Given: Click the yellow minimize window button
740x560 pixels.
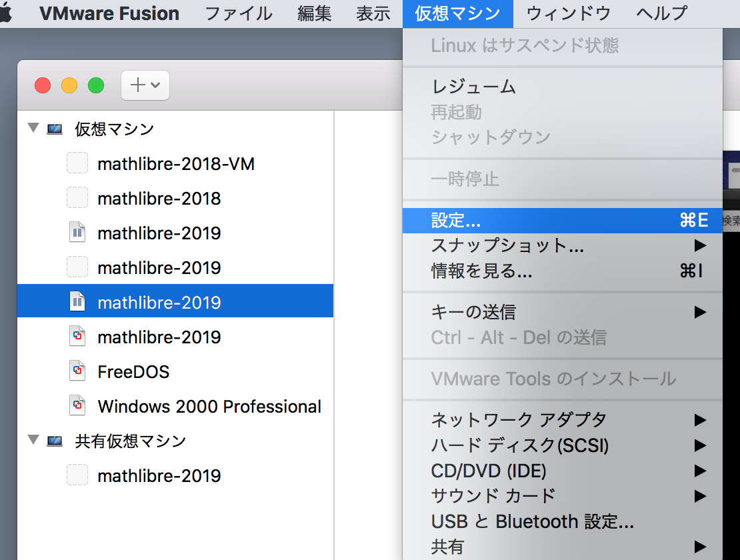Looking at the screenshot, I should coord(69,85).
